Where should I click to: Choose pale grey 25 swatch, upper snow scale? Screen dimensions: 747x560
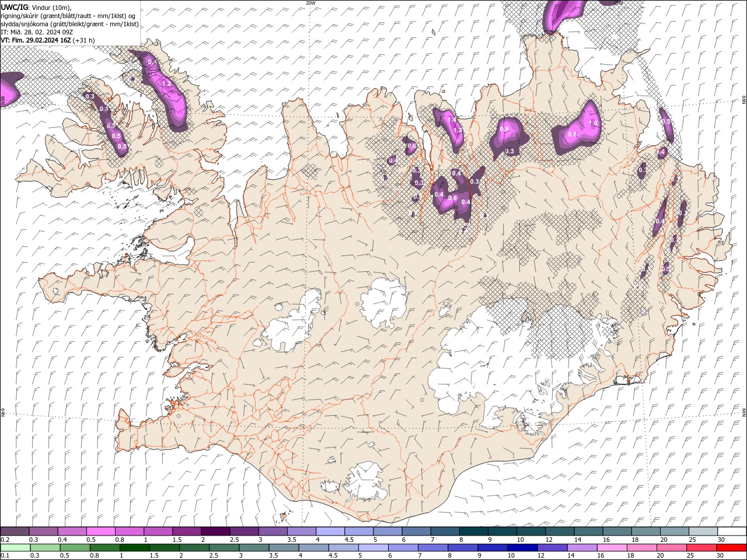click(x=703, y=531)
